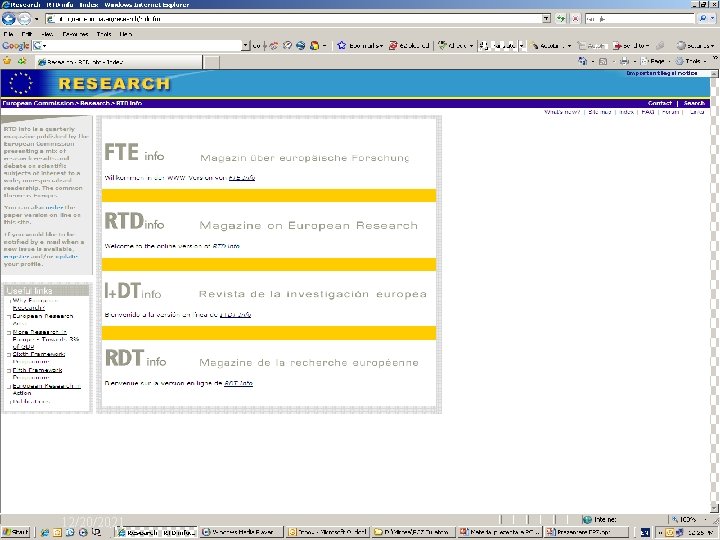Open the Index link in top navigation
The width and height of the screenshot is (720, 540).
pos(626,112)
